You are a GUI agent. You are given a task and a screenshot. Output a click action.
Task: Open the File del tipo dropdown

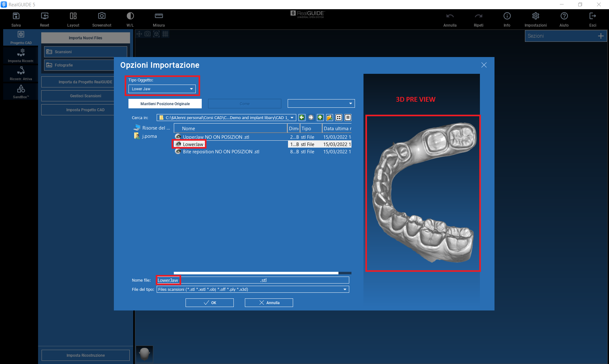tap(345, 289)
